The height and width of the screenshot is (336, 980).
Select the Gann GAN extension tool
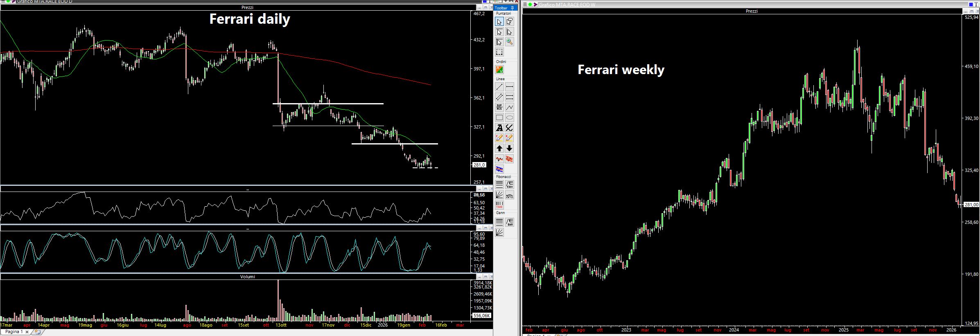point(509,222)
